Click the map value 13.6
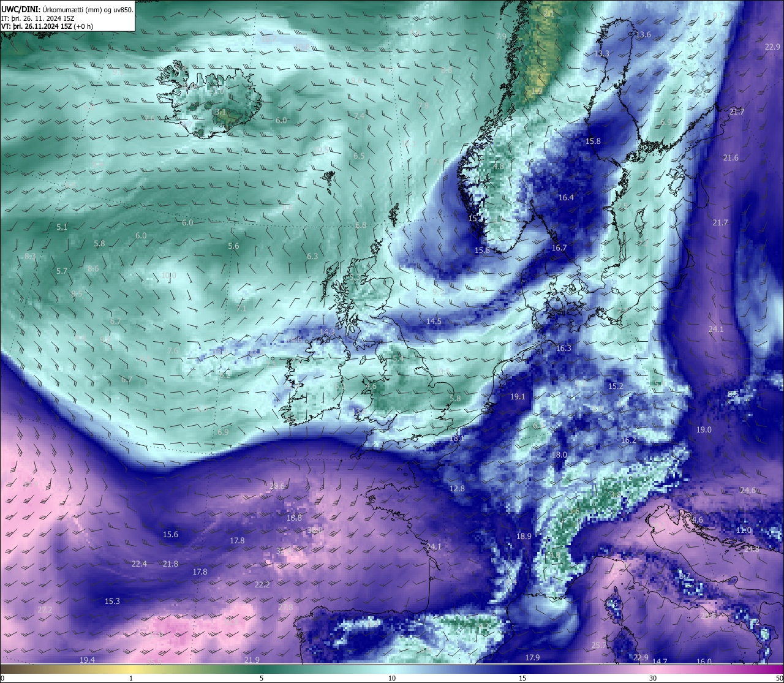The height and width of the screenshot is (683, 784). point(643,35)
